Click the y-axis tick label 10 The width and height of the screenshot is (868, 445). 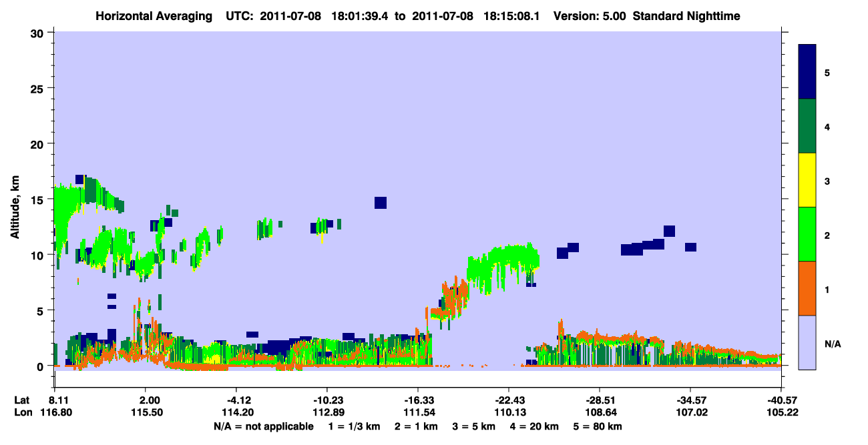pos(37,255)
